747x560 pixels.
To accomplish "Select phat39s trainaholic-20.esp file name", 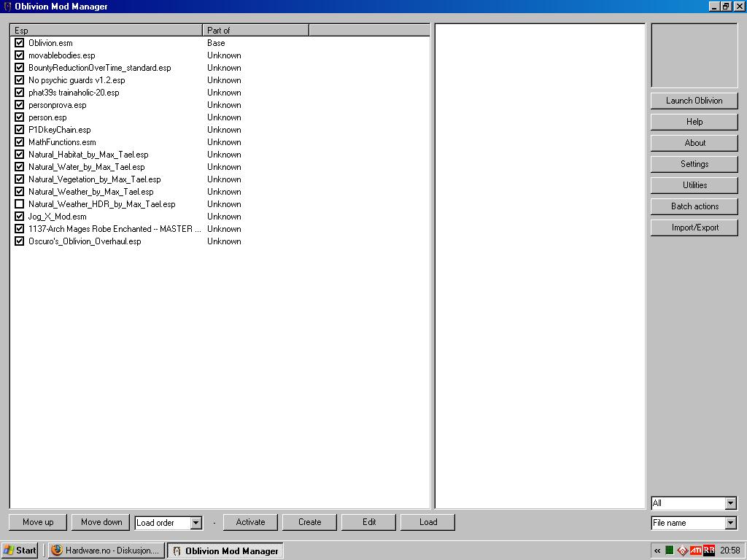I will pos(74,93).
